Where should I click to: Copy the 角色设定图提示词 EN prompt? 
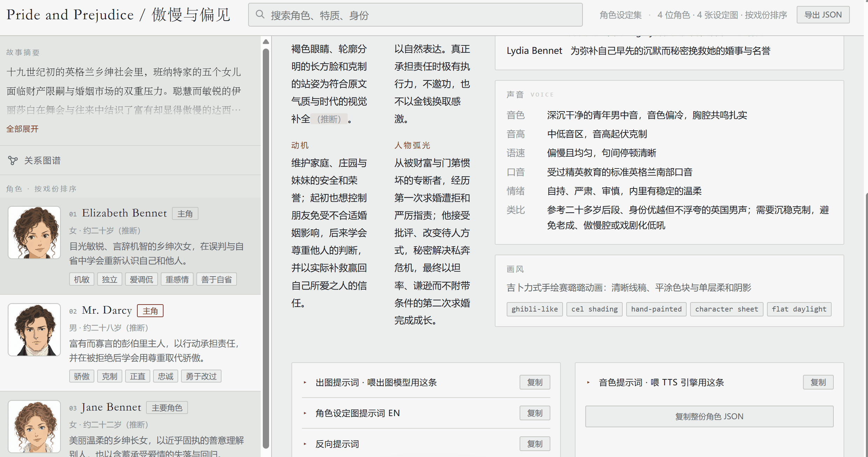click(x=535, y=413)
